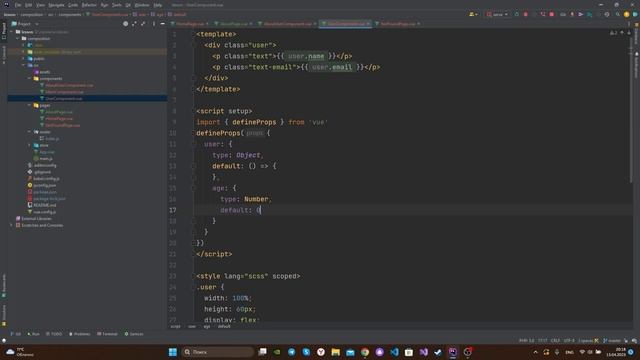The image size is (640, 360).
Task: Open the TODO tool window tab
Action: [x=54, y=334]
